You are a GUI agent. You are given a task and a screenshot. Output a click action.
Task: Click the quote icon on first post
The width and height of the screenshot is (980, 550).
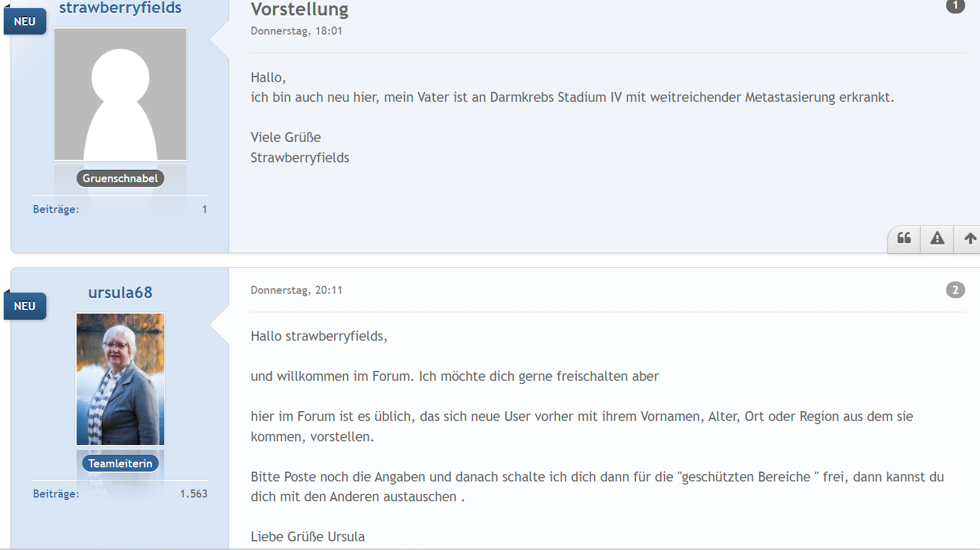pyautogui.click(x=904, y=238)
